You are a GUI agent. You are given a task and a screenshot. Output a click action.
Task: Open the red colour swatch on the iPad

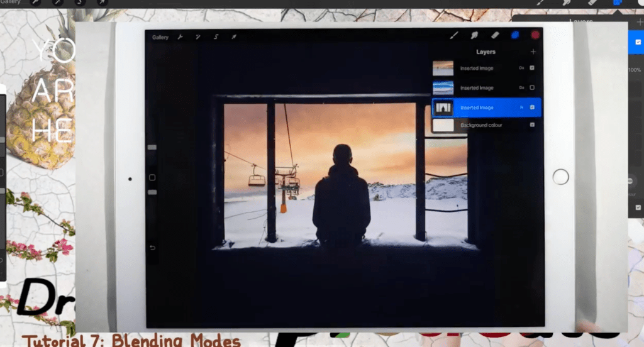(x=535, y=36)
